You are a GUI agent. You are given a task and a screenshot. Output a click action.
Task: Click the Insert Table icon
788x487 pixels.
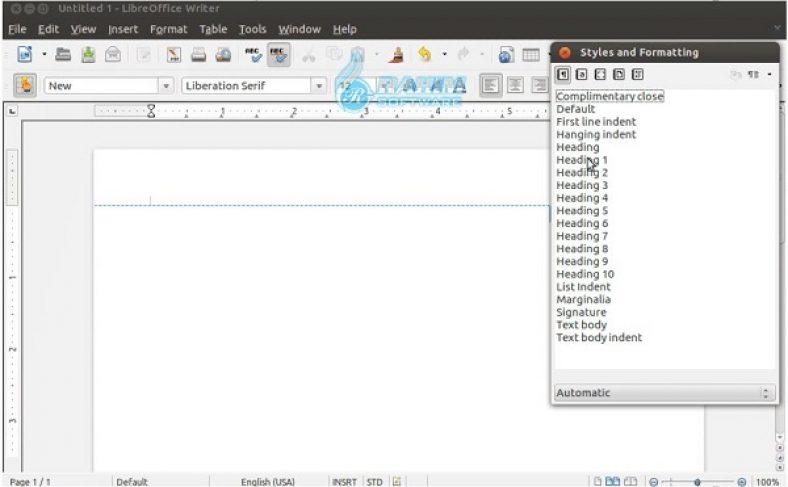531,54
